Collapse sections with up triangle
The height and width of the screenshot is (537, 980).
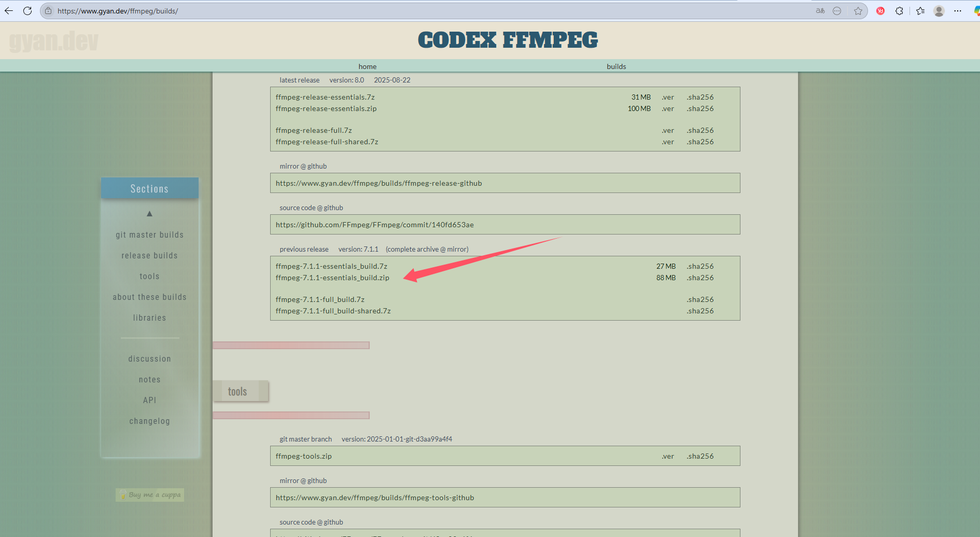click(149, 214)
